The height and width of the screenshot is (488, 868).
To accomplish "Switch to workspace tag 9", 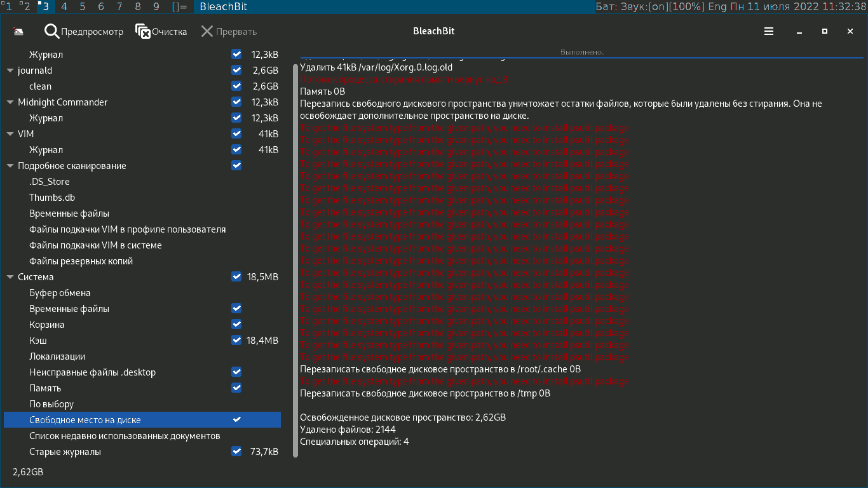I will tap(156, 6).
